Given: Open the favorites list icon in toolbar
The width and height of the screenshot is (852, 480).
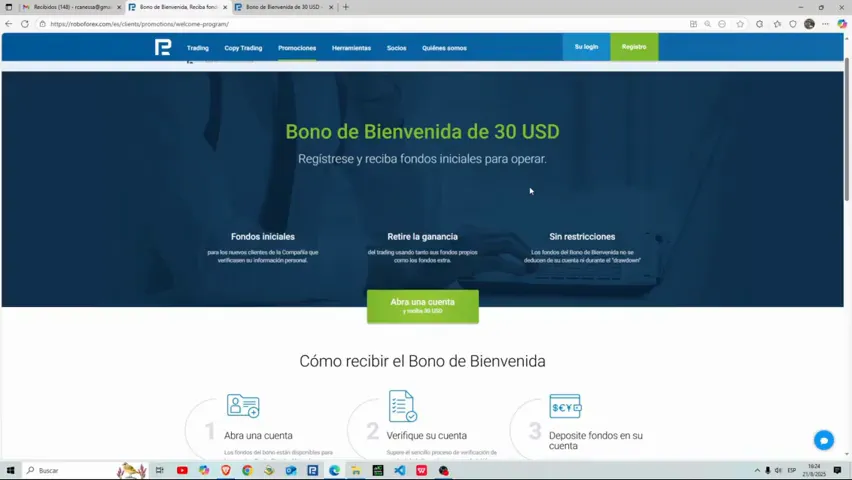Looking at the screenshot, I should (x=778, y=24).
